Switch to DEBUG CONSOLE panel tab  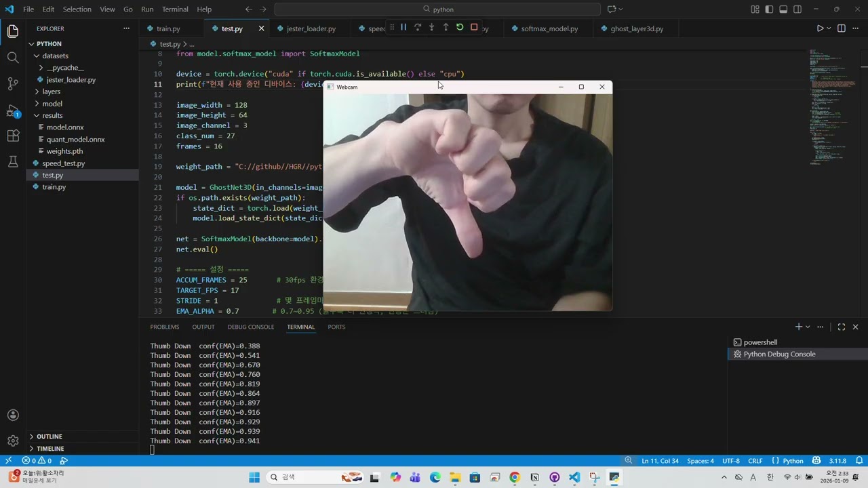(x=251, y=327)
